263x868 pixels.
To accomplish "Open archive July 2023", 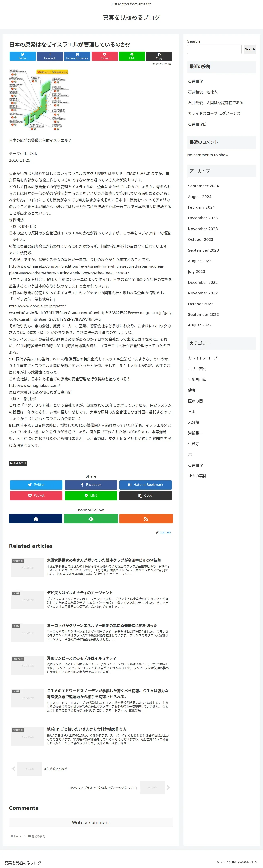I will (197, 272).
